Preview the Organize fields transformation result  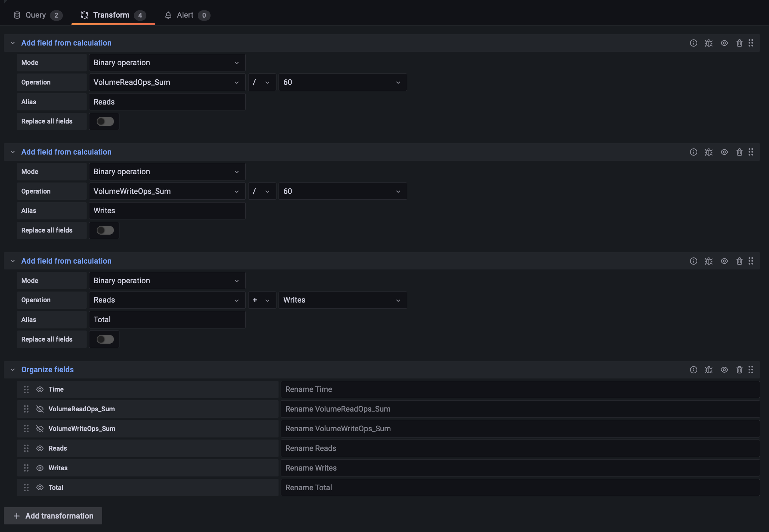pos(724,370)
